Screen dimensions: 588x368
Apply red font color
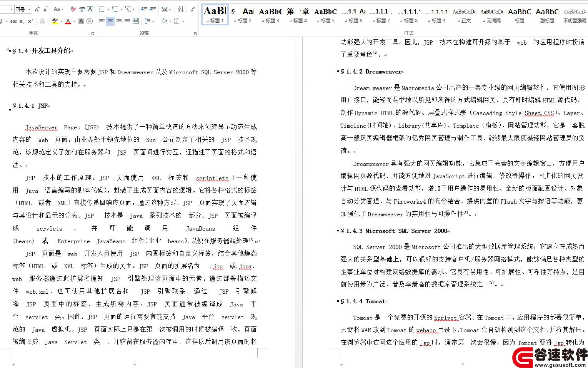[x=68, y=21]
